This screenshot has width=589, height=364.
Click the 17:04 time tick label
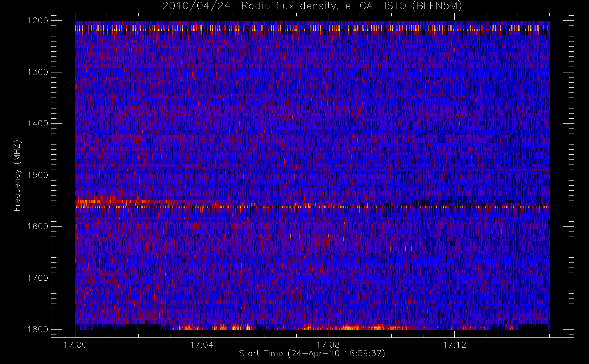click(202, 345)
